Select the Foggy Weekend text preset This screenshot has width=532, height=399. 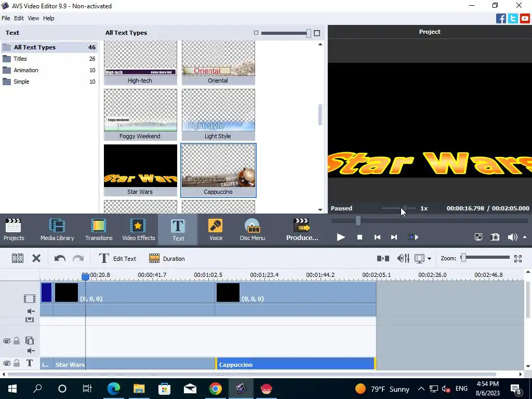coord(140,114)
